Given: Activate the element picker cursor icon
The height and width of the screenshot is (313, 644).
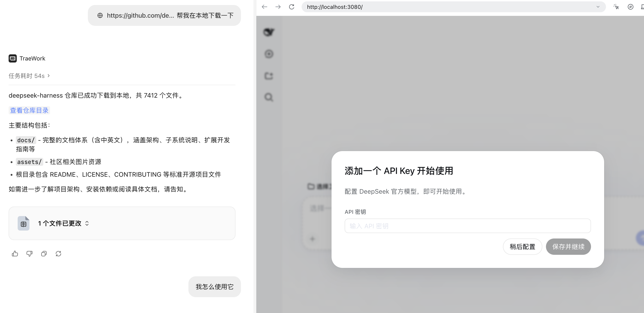Looking at the screenshot, I should tap(616, 7).
